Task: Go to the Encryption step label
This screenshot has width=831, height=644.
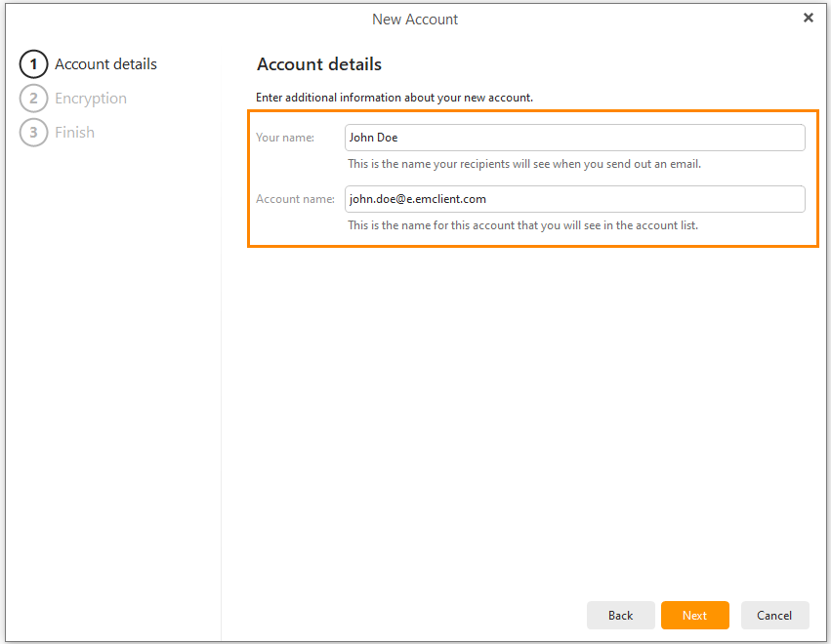Action: (x=91, y=99)
